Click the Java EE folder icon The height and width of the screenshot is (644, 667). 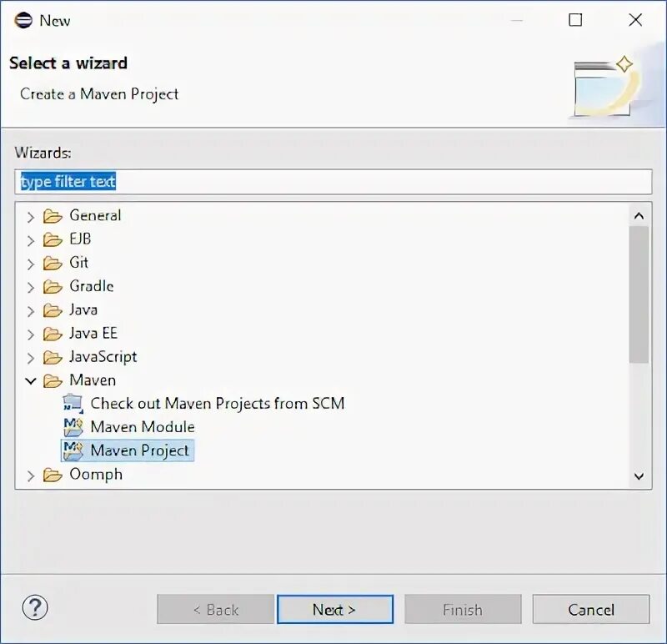point(53,334)
